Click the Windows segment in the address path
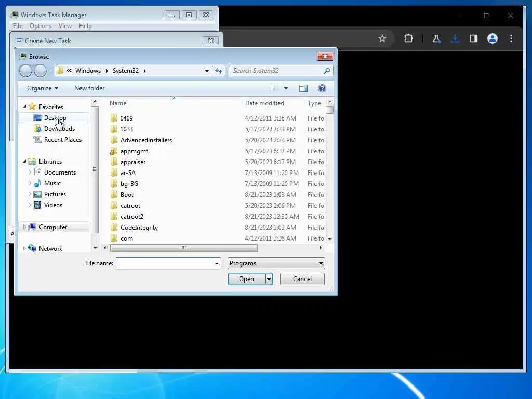This screenshot has width=532, height=399. 88,71
